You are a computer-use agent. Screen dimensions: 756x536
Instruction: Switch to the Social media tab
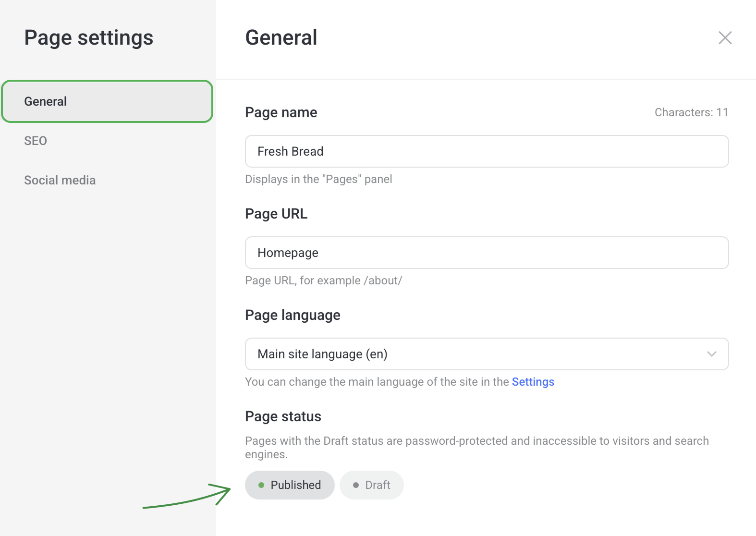tap(60, 180)
